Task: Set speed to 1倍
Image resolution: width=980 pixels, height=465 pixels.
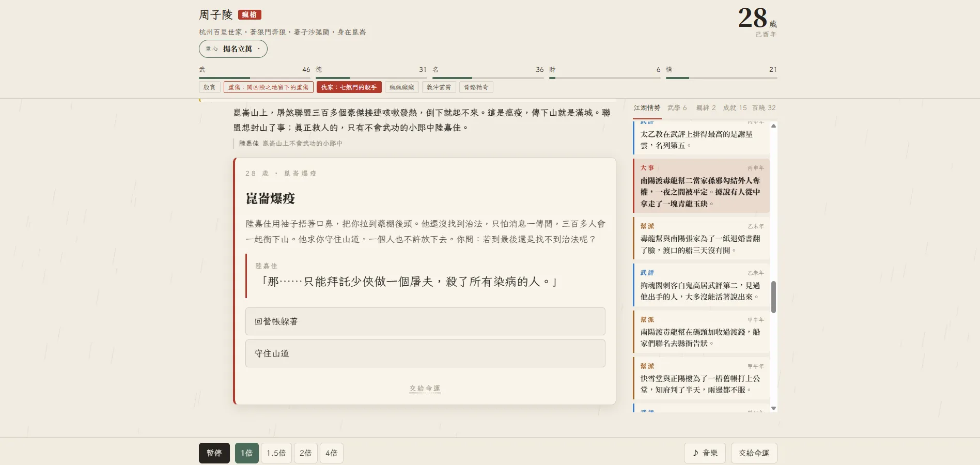Action: [247, 453]
